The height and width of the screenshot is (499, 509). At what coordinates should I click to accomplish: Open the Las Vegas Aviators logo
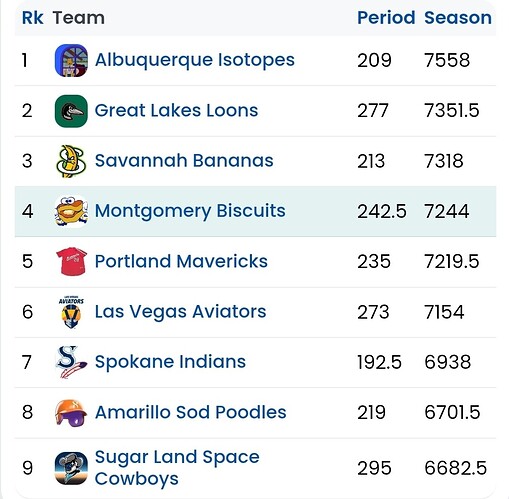coord(71,312)
